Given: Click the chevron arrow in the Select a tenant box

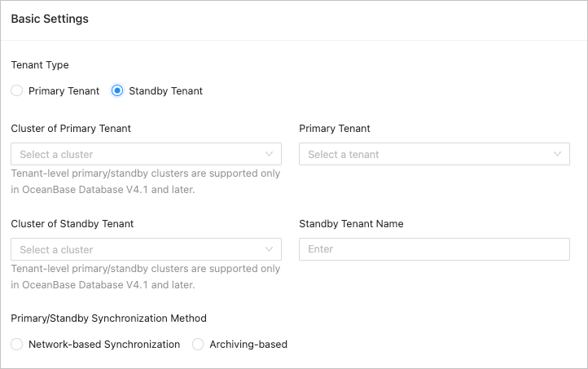Looking at the screenshot, I should point(558,154).
